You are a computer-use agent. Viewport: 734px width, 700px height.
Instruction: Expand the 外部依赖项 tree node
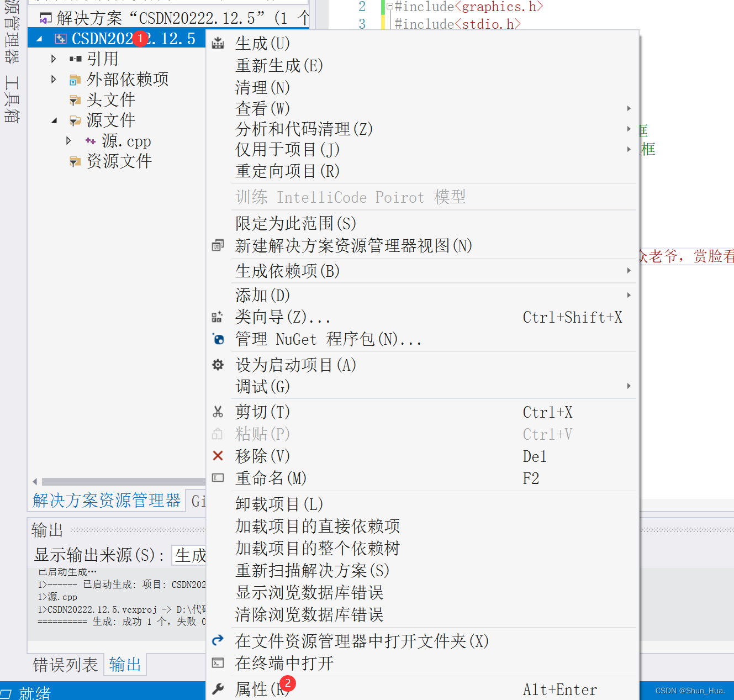tap(54, 79)
